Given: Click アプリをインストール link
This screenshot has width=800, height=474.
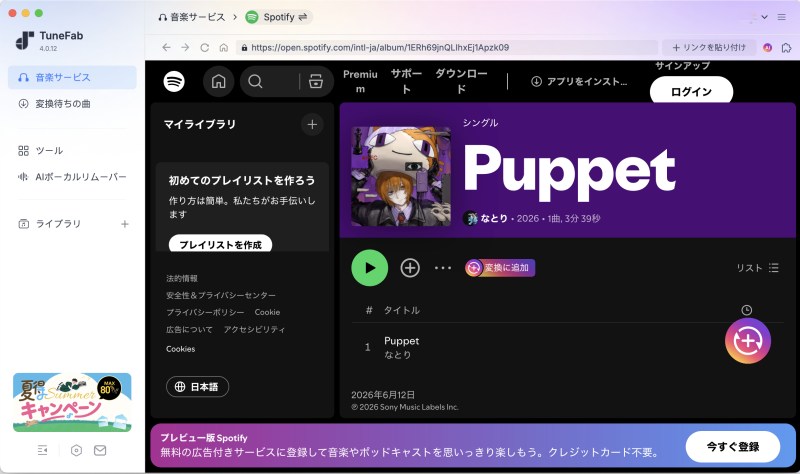Looking at the screenshot, I should [579, 82].
